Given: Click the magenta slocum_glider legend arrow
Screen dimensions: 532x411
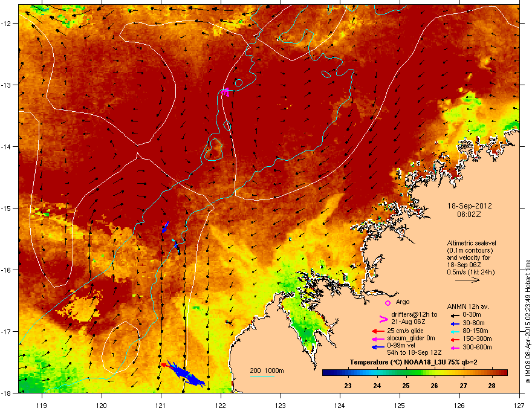Looking at the screenshot, I should click(x=378, y=338).
